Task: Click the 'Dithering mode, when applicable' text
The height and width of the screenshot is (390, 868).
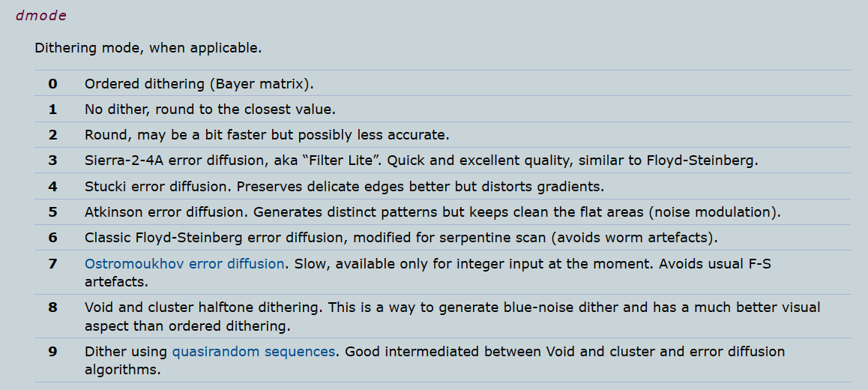Action: click(148, 48)
